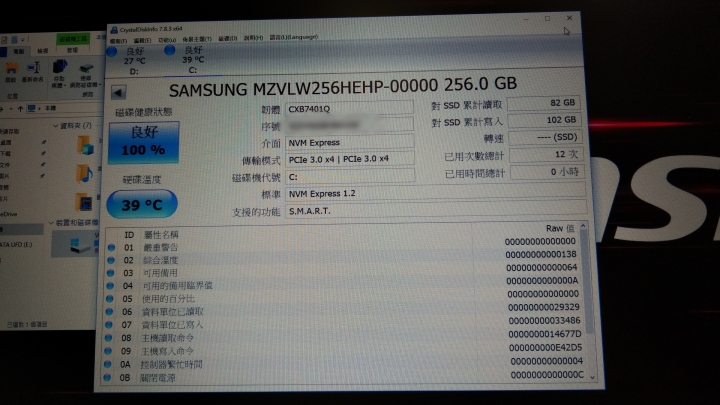This screenshot has height=405, width=720.
Task: Select OneDrive in Explorer sidebar
Action: (x=8, y=214)
